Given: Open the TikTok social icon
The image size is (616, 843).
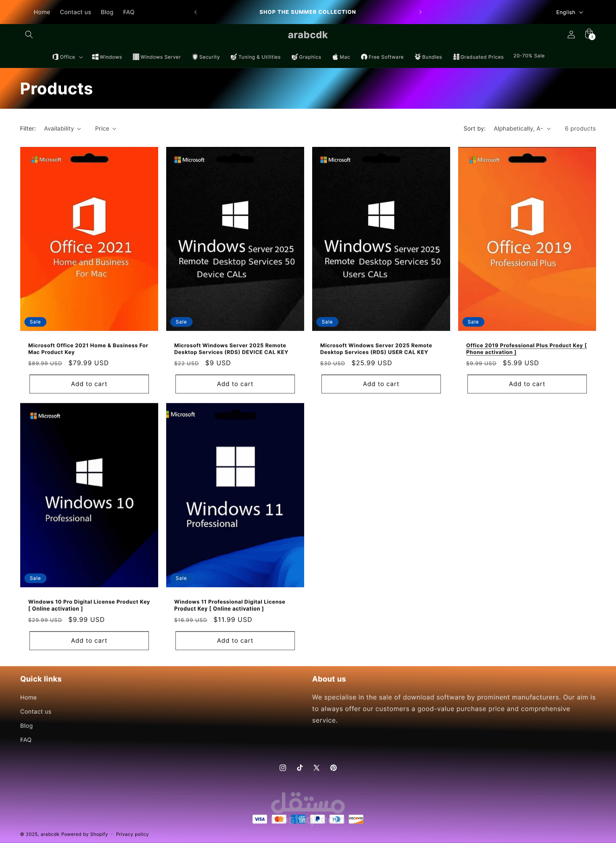Looking at the screenshot, I should [x=299, y=767].
